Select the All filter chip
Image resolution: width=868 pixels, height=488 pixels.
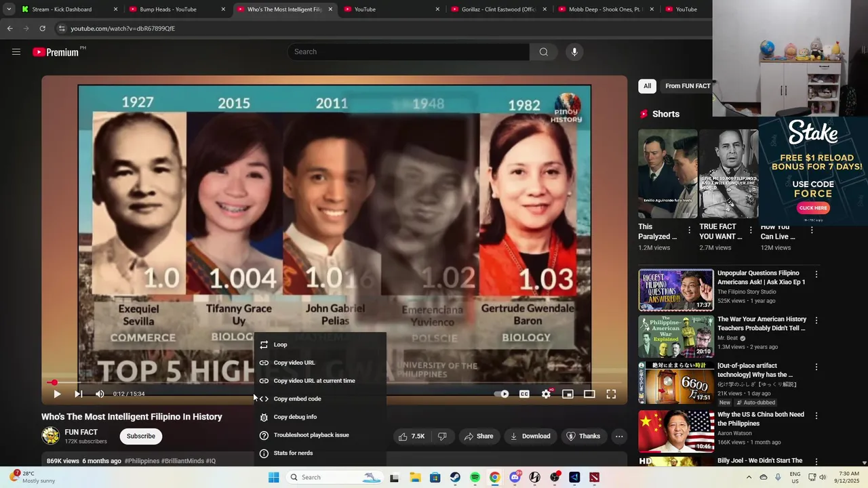tap(647, 86)
